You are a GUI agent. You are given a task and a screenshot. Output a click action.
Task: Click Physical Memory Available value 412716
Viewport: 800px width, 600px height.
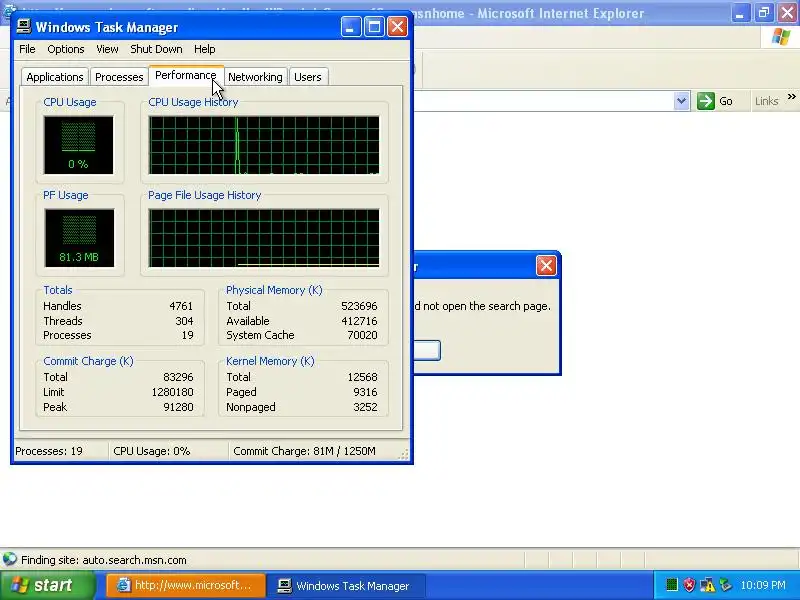click(x=359, y=321)
